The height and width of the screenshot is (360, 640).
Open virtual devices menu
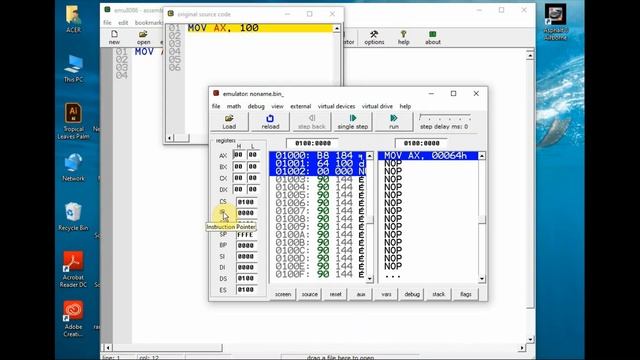tap(336, 106)
